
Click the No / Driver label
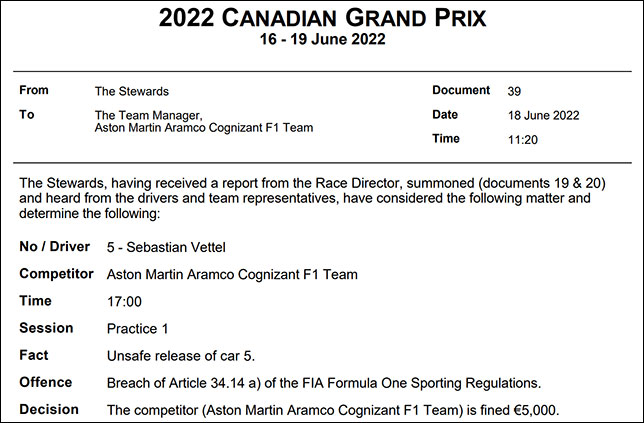(55, 246)
